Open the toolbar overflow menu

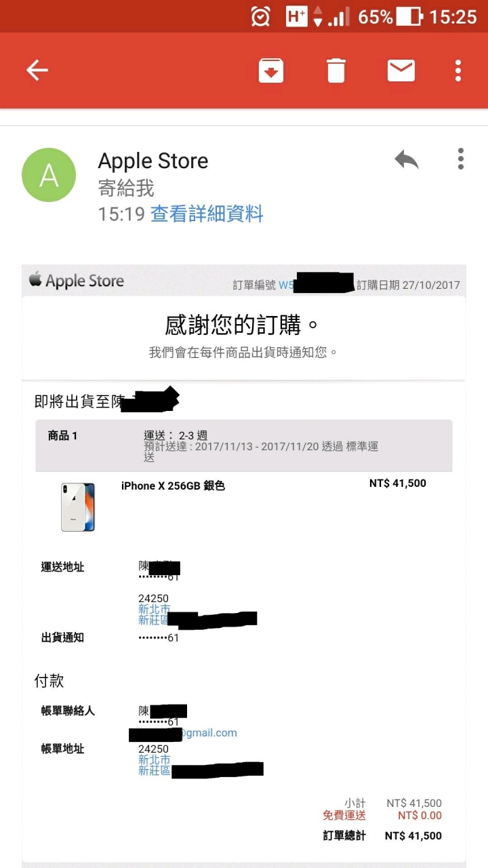pos(458,71)
